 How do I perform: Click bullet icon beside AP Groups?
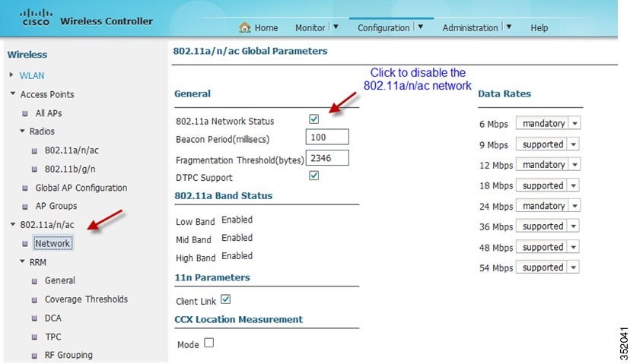(x=25, y=206)
